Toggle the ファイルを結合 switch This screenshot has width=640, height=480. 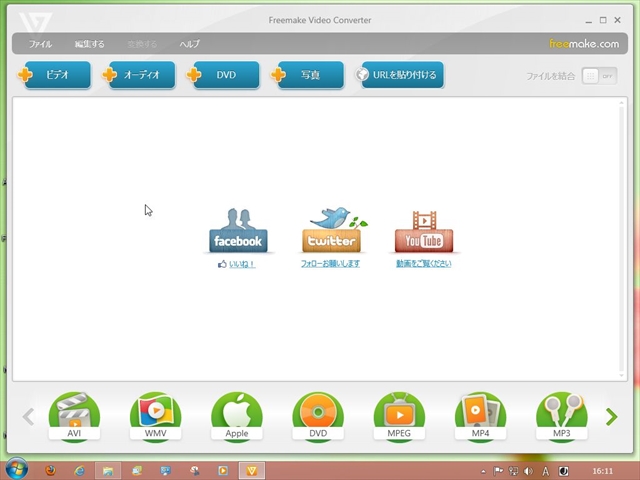point(599,76)
